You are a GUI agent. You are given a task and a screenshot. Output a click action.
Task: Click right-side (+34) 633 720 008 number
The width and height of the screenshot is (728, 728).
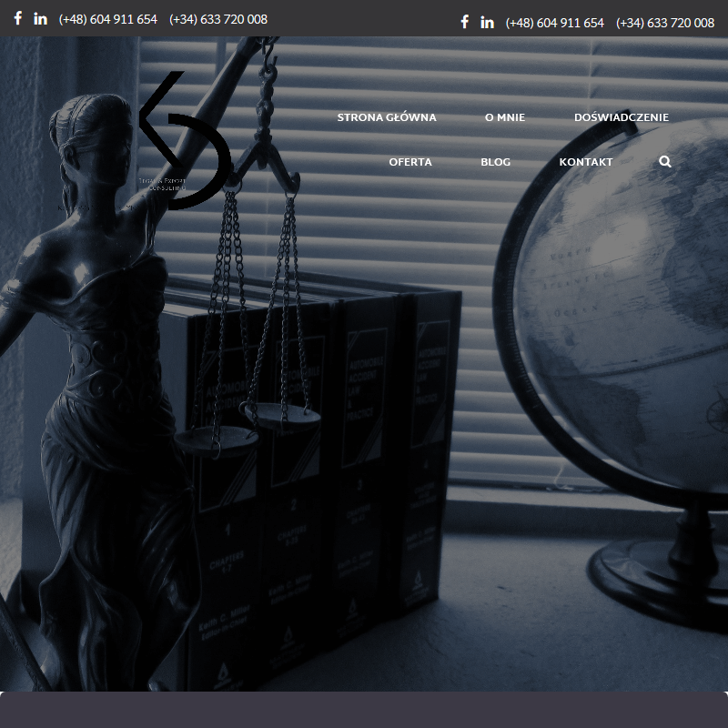(x=665, y=23)
